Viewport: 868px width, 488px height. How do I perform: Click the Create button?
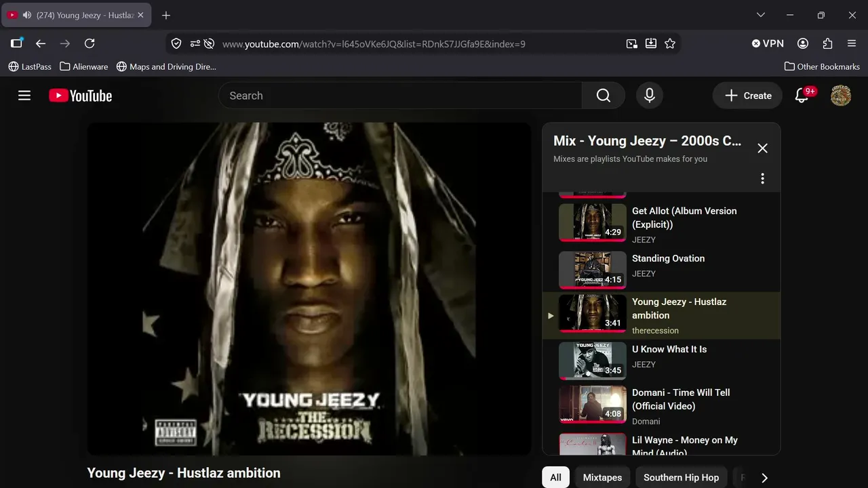coord(747,96)
